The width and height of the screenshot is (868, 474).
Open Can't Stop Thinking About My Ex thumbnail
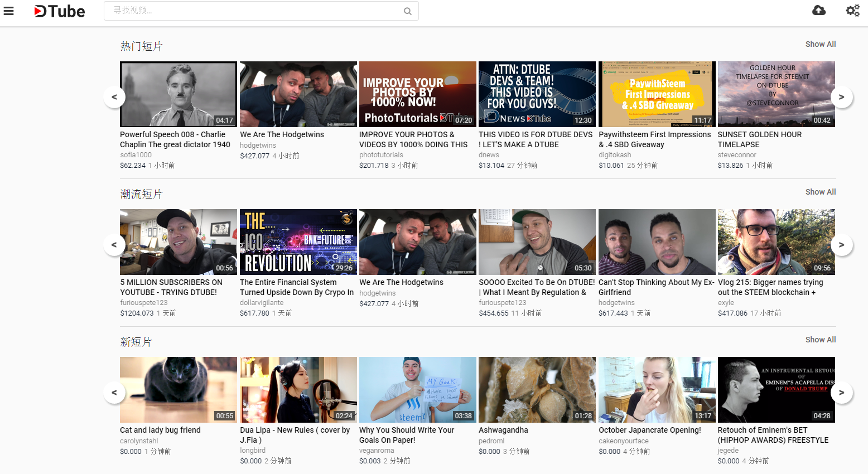click(657, 242)
